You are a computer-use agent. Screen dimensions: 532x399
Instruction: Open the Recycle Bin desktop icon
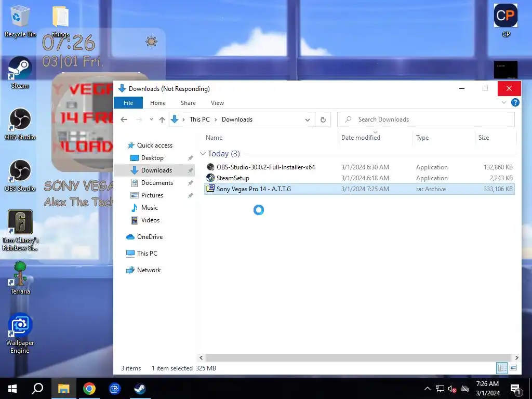(20, 21)
